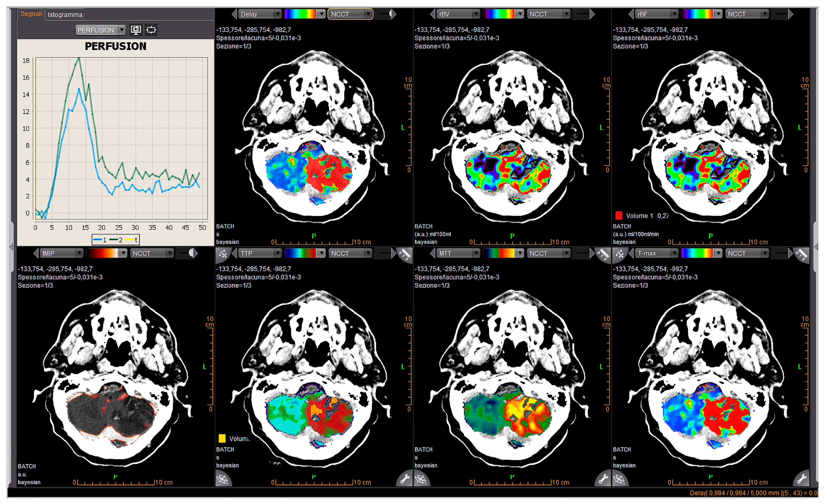Click the yellow Volume legend in TTP view
This screenshot has height=504, width=824.
(234, 439)
